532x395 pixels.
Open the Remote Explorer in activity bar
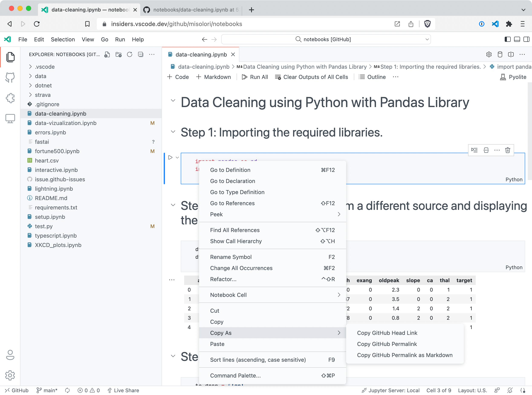coord(10,118)
